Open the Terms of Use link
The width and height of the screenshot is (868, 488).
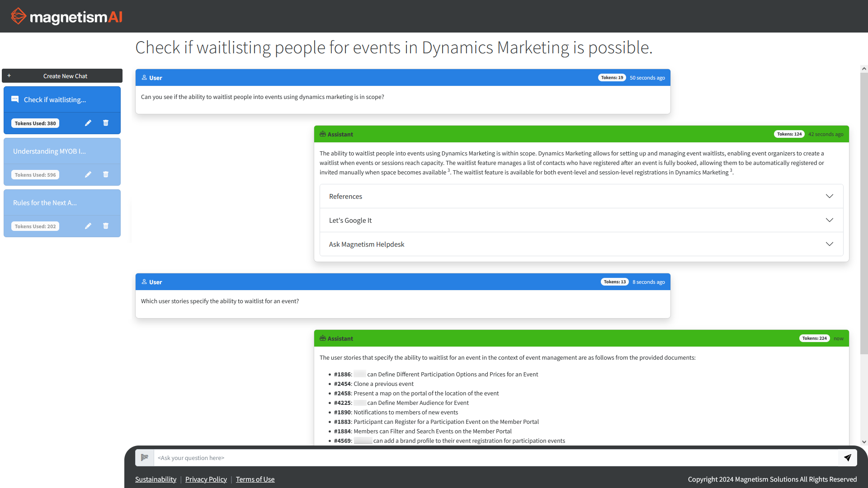coord(255,479)
